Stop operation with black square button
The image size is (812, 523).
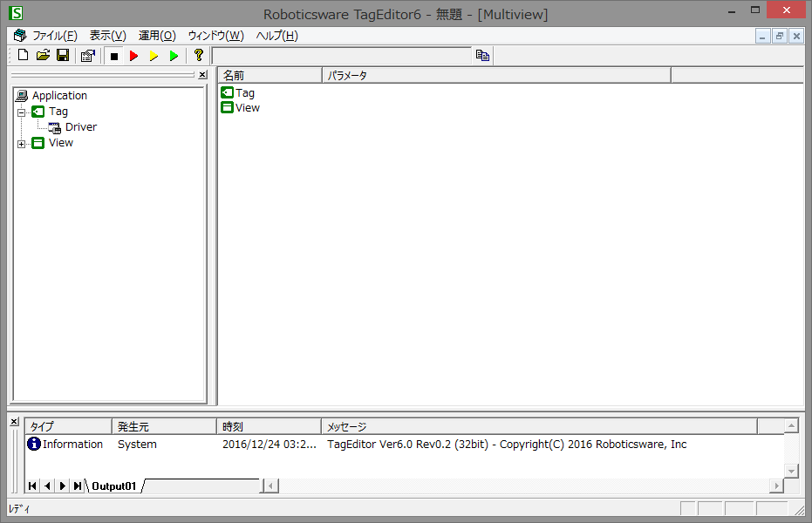point(114,56)
